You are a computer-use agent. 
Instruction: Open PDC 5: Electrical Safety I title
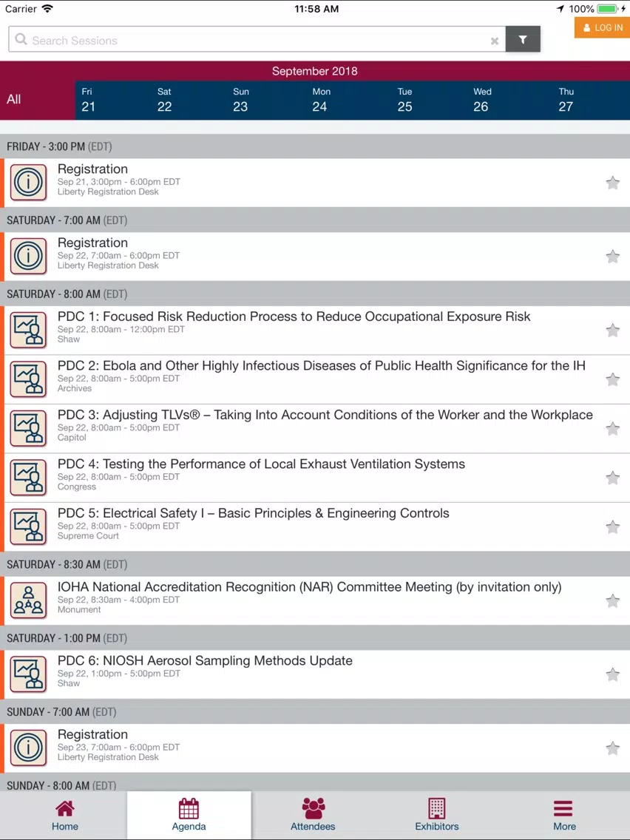tap(254, 513)
